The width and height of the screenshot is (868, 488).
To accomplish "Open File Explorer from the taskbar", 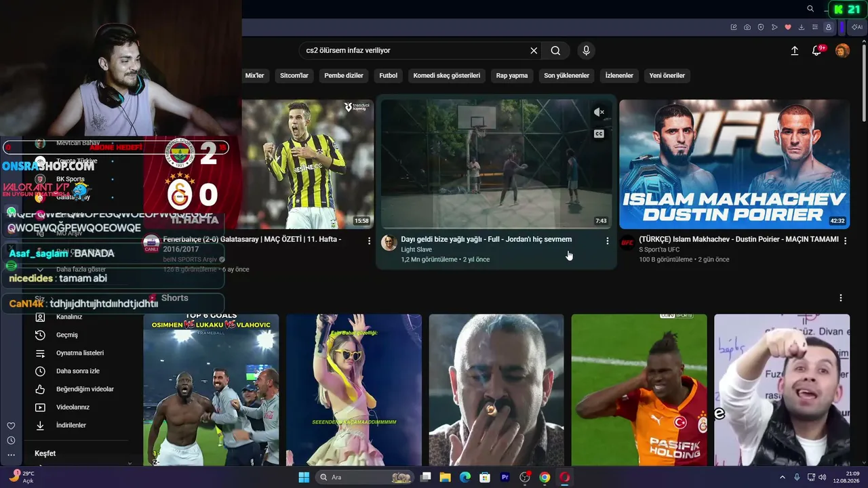I will pos(446,477).
